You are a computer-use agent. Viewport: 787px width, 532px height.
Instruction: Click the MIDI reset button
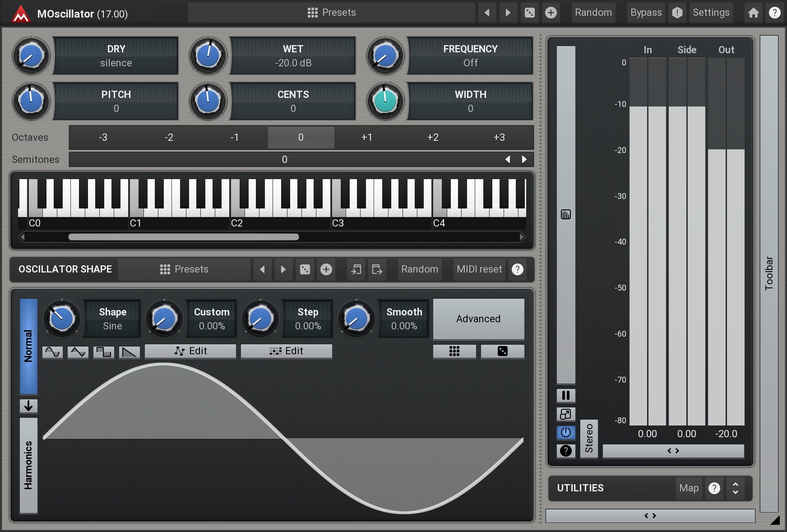tap(479, 269)
